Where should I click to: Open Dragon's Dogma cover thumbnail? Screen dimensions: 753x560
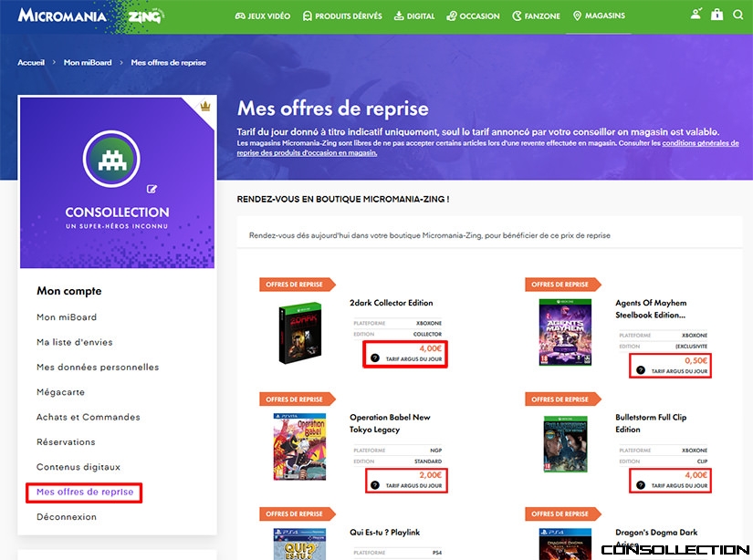(565, 544)
